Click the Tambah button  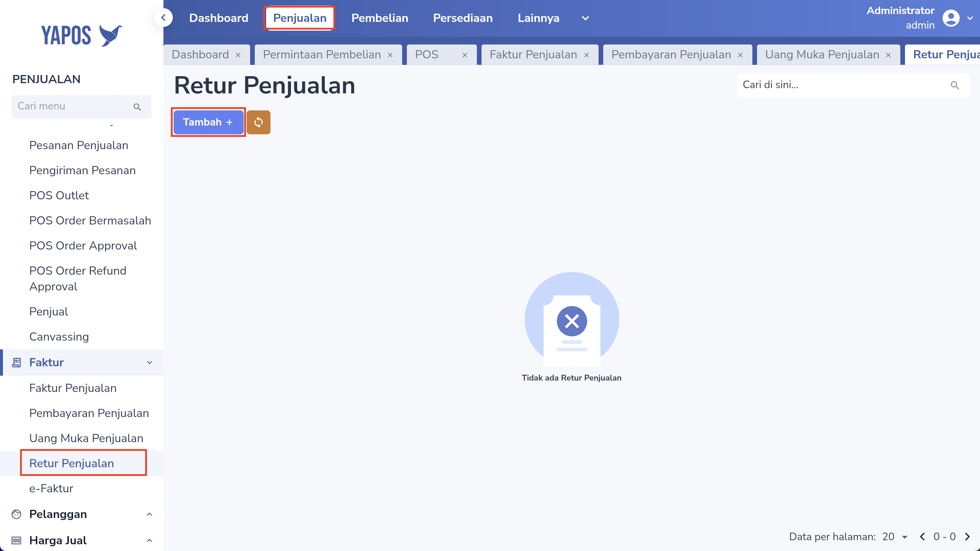pyautogui.click(x=208, y=122)
